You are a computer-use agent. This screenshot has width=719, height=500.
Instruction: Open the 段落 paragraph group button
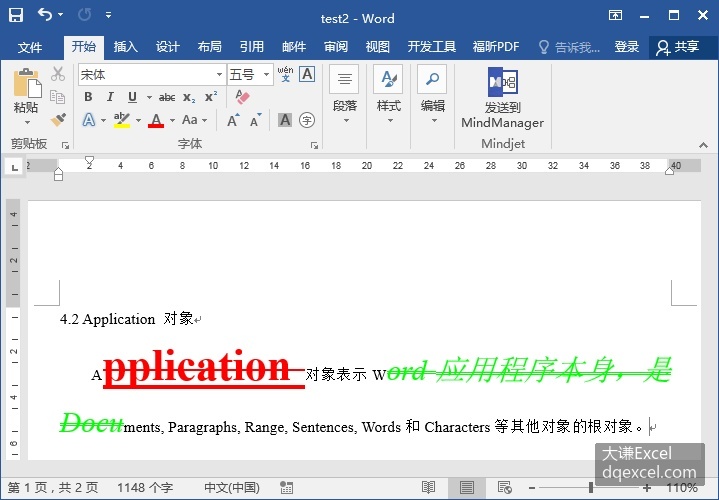pos(344,95)
